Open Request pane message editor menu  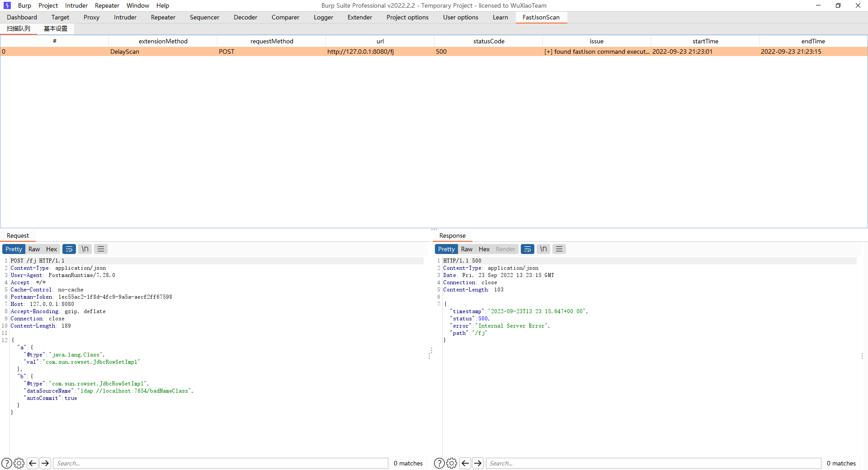click(101, 249)
